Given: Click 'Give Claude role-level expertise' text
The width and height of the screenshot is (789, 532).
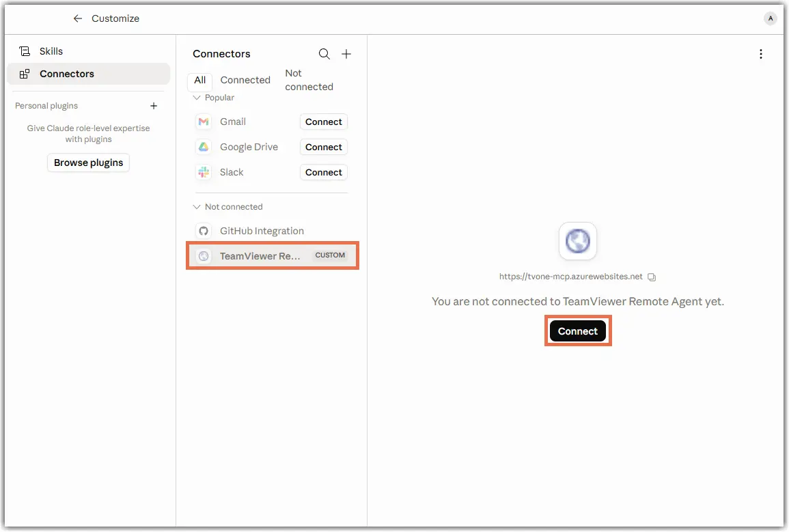Looking at the screenshot, I should [89, 134].
